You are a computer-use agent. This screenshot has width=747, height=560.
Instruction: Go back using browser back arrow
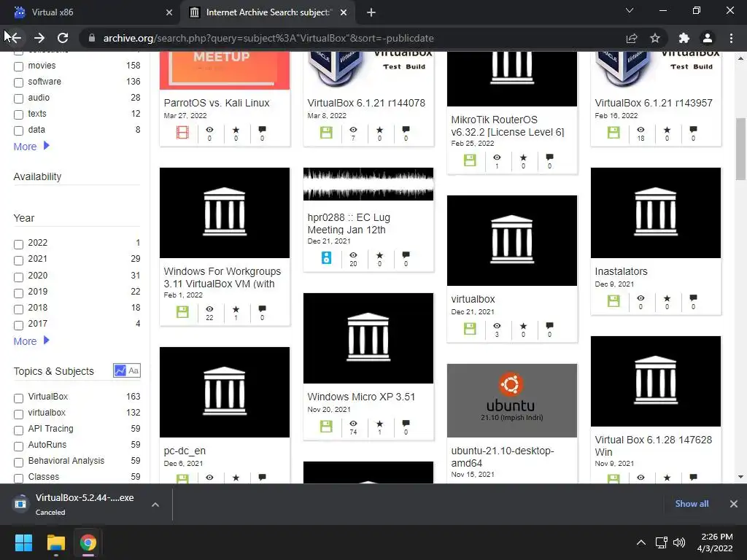click(15, 38)
